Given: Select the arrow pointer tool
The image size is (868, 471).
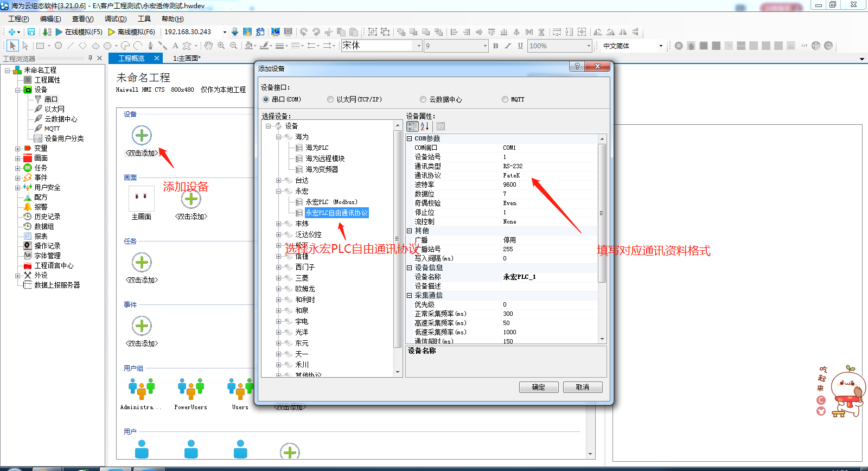Looking at the screenshot, I should click(12, 46).
